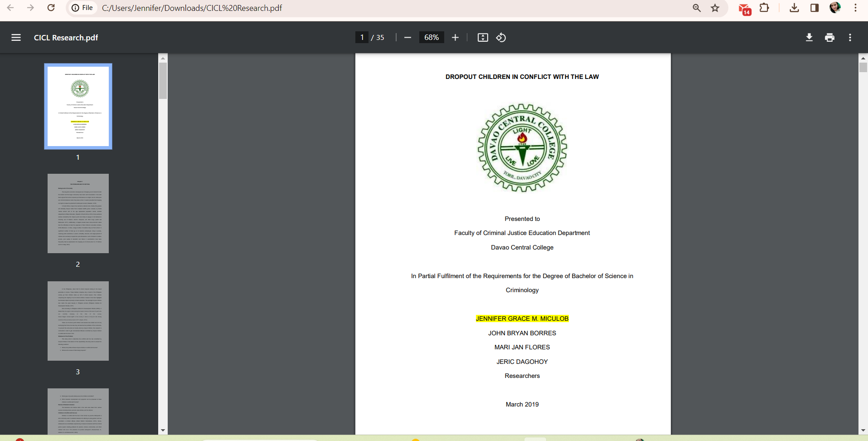Viewport: 868px width, 441px height.
Task: Click the thumbnail panel scroll down arrow
Action: [163, 430]
